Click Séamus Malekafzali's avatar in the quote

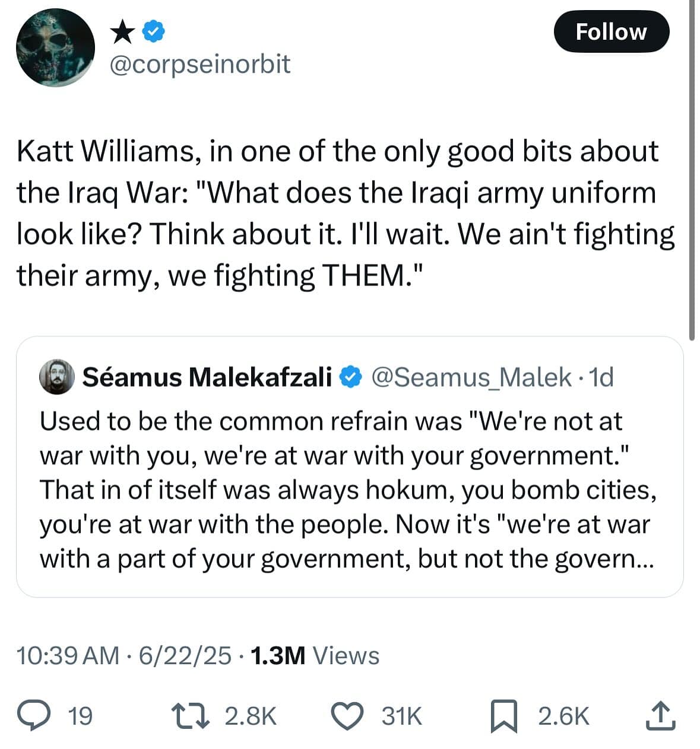coord(56,376)
